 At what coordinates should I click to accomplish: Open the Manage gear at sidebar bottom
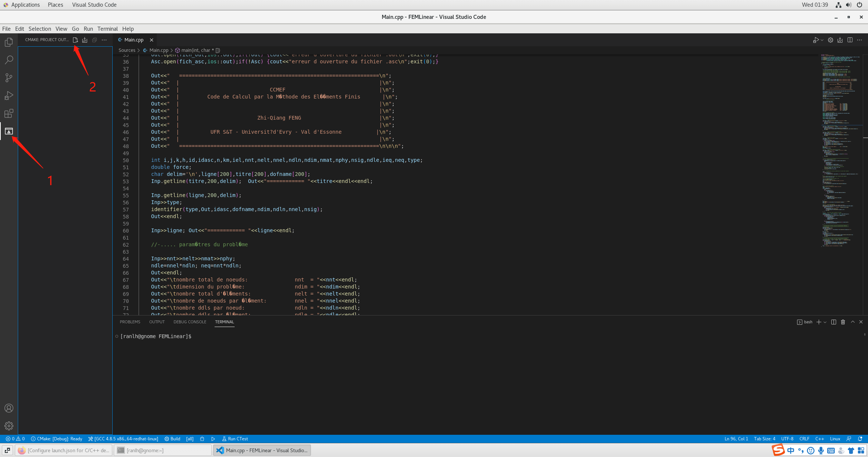9,426
